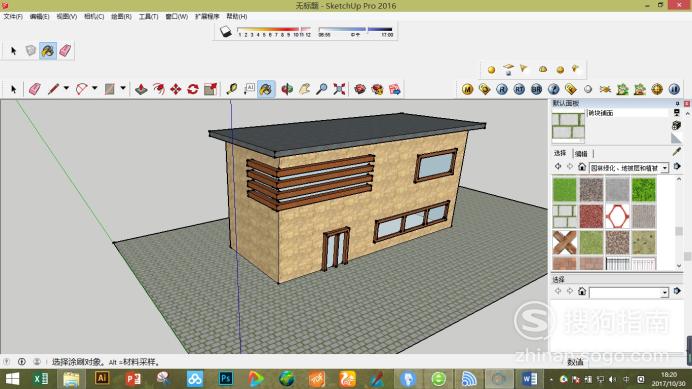Open the line tool dropdown arrow

pyautogui.click(x=66, y=88)
